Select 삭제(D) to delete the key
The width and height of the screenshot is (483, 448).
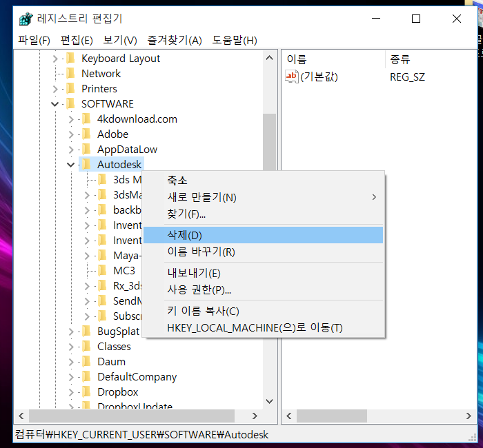[x=264, y=235]
